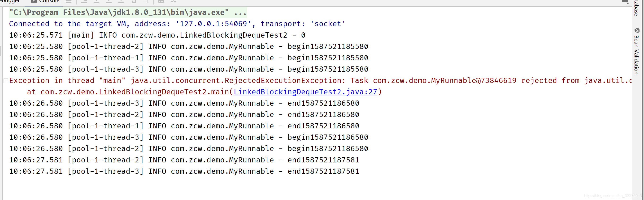Screen dimensions: 644x200
Task: Click the 'Connected to the target VM' line
Action: 177,24
